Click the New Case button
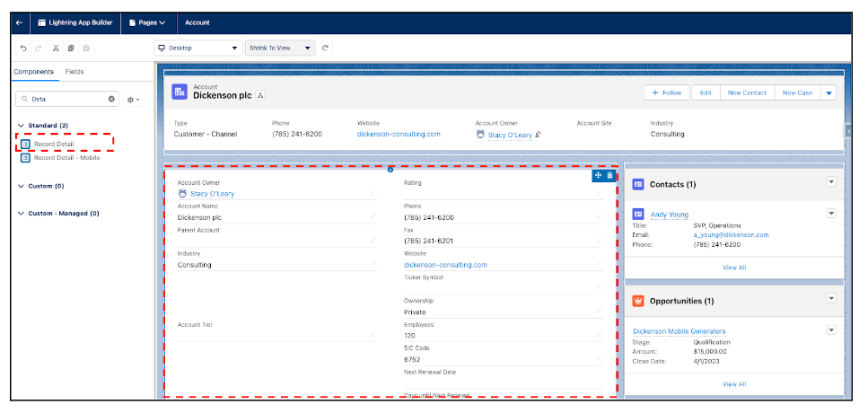 pos(797,92)
